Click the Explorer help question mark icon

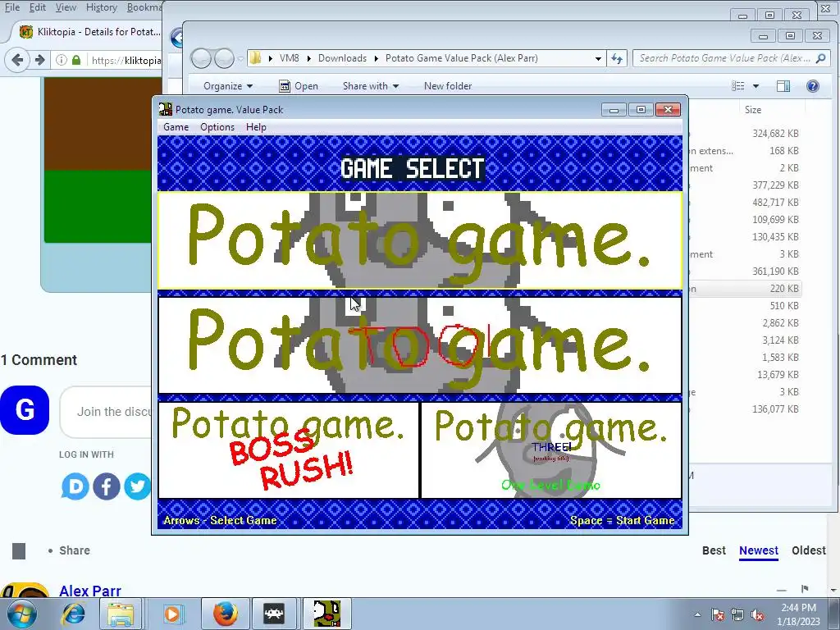(813, 85)
